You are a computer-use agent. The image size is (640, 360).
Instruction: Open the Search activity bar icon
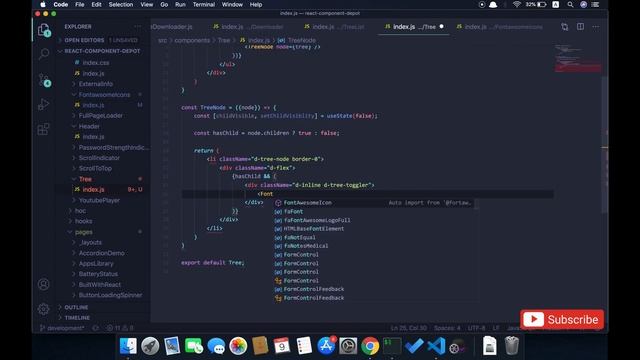(44, 53)
